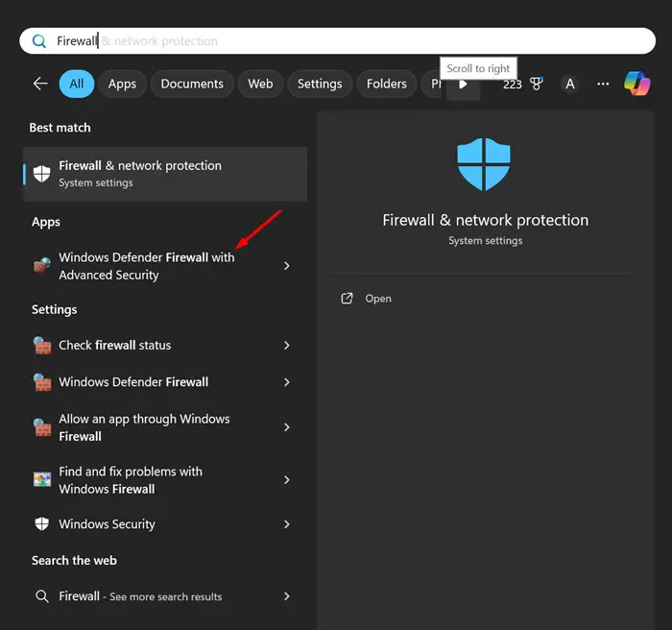Expand Allow an app through Windows Firewall chevron
Image resolution: width=672 pixels, height=630 pixels.
point(287,427)
